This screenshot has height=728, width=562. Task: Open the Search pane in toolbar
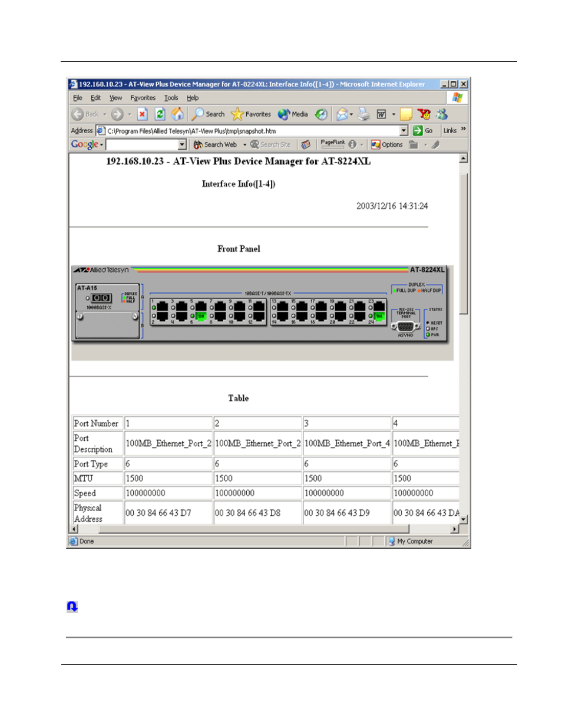point(208,114)
